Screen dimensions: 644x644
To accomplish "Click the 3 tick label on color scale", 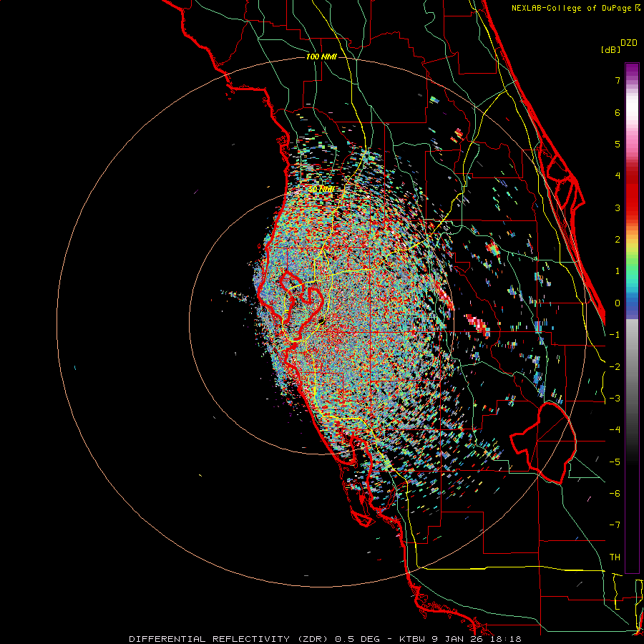I will (618, 208).
